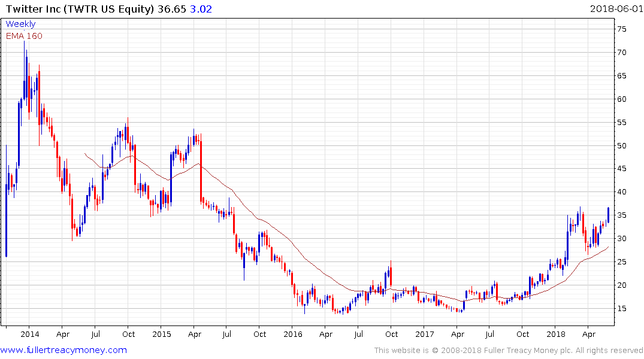Screen dimensions: 644x359
Task: Click the Oct label before 2015
Action: 129,334
